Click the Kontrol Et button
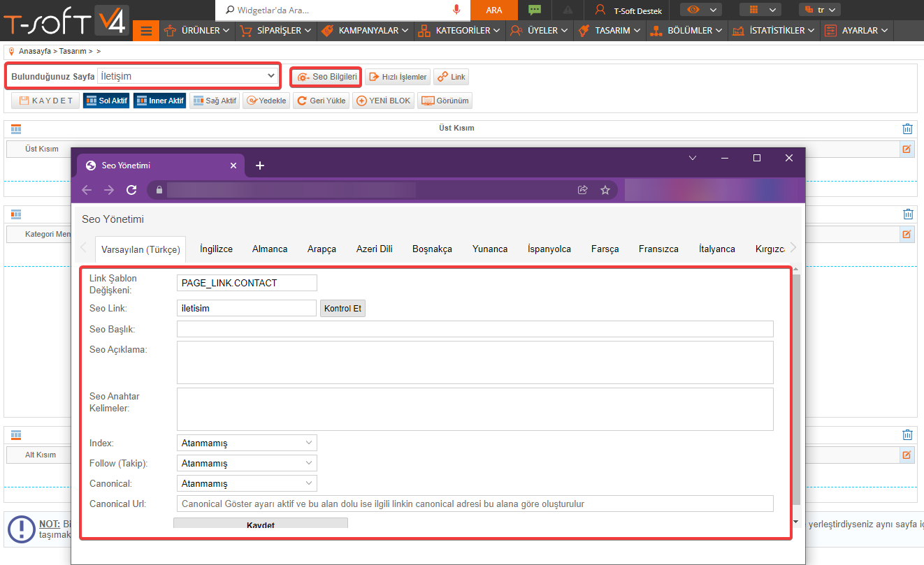 coord(342,308)
